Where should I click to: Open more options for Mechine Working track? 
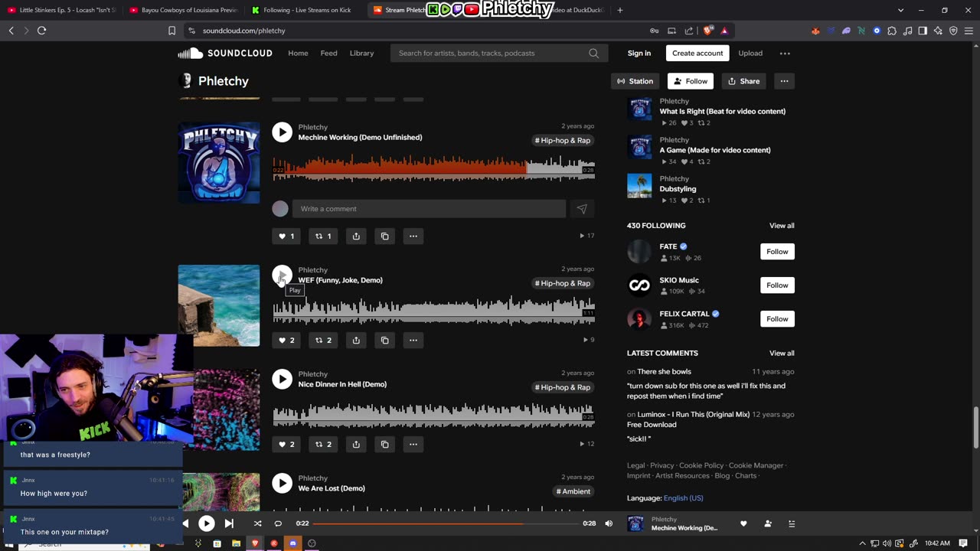tap(413, 236)
